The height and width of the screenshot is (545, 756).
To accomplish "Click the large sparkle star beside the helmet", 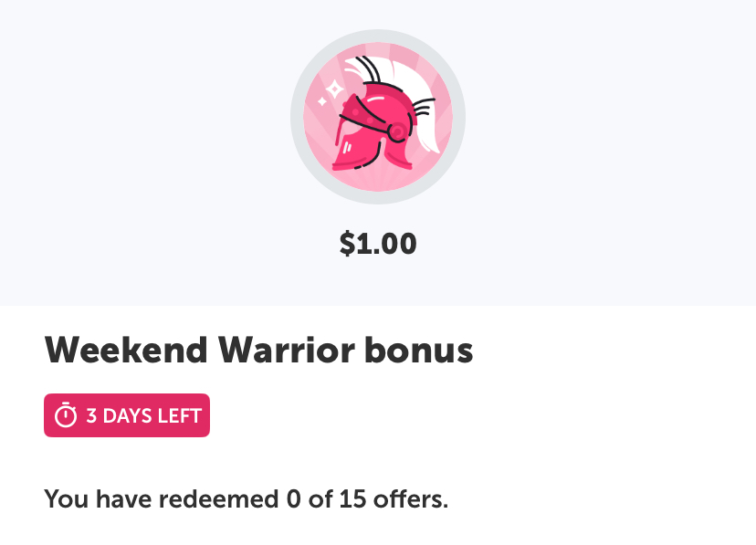I will pyautogui.click(x=334, y=89).
